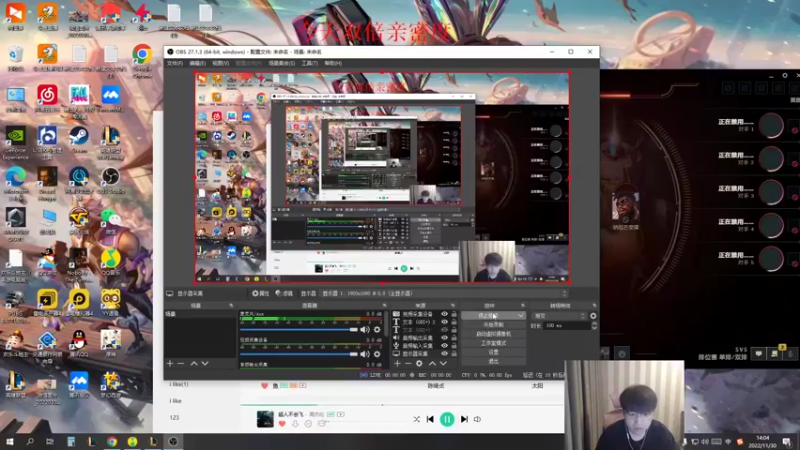800x450 pixels.
Task: Open the 视图(V) menu in OBS
Action: pyautogui.click(x=220, y=63)
